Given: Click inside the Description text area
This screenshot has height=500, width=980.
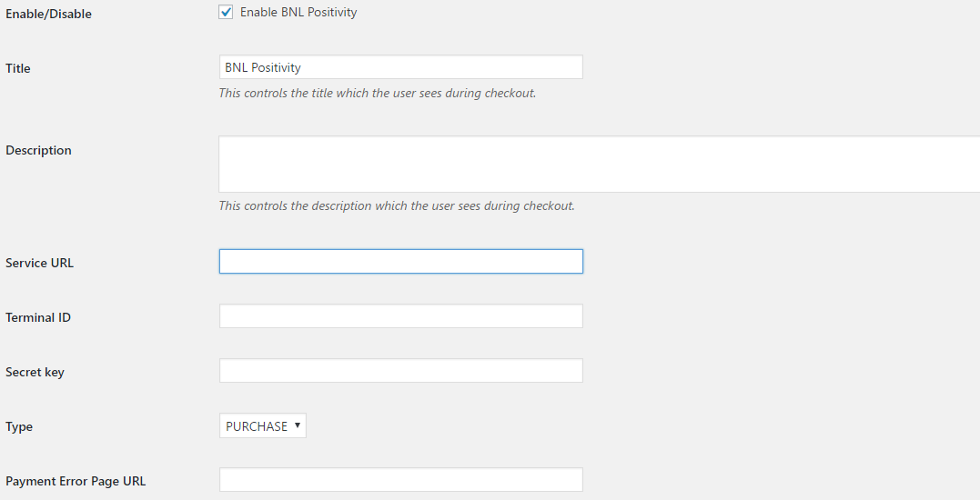Looking at the screenshot, I should point(599,165).
